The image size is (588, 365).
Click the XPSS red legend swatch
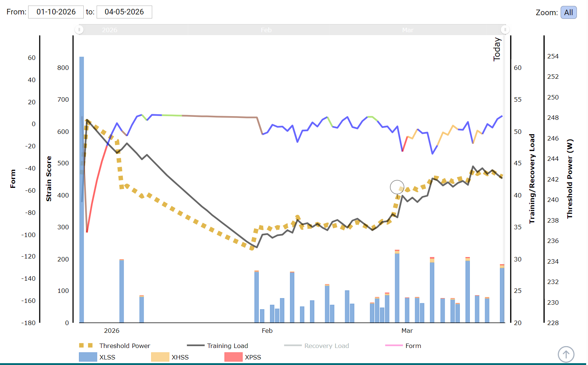233,357
